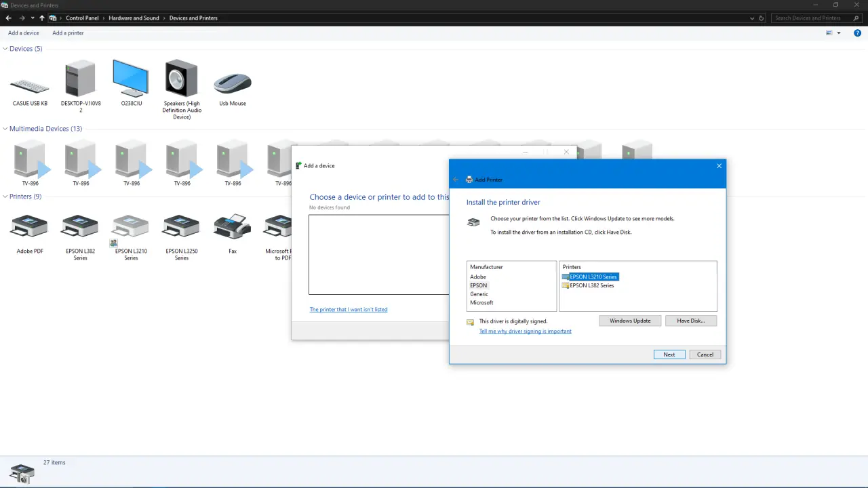Select the DESKTOP-V1I0V82 computer icon
The width and height of the screenshot is (868, 488).
81,86
